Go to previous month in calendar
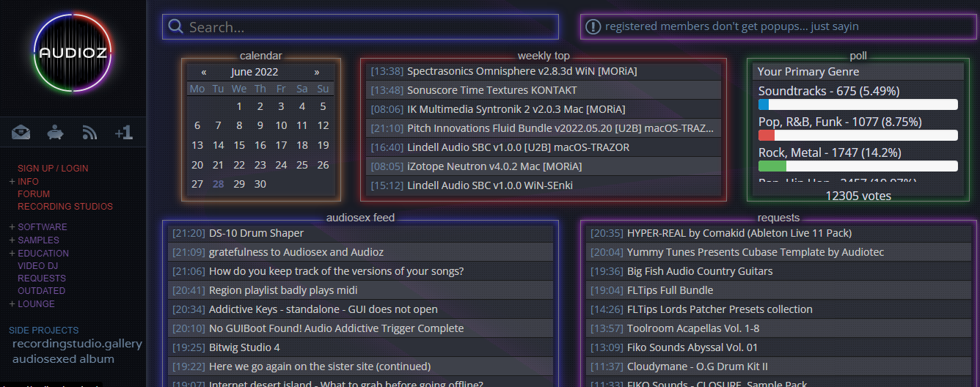The height and width of the screenshot is (387, 980). (203, 72)
